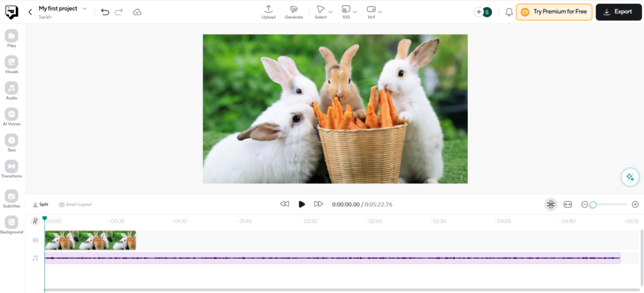Click the timeline pin icon left of the ruler
Viewport: 644px width, 293px height.
point(35,221)
